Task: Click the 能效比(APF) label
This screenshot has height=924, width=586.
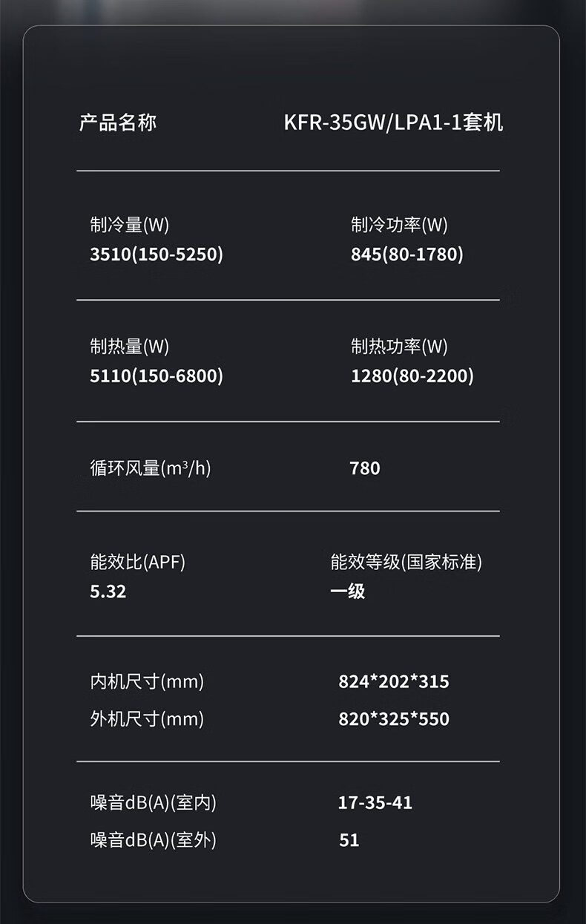Action: (x=137, y=563)
